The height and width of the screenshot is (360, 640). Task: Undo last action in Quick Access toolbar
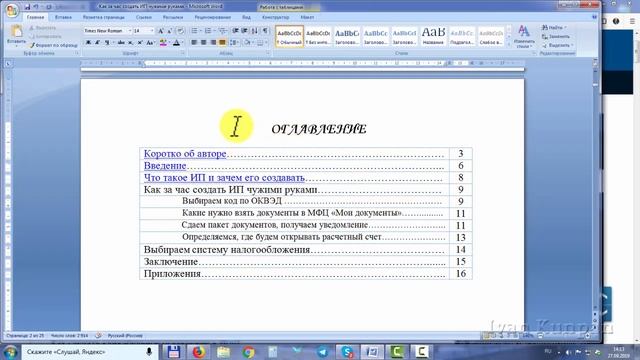36,7
